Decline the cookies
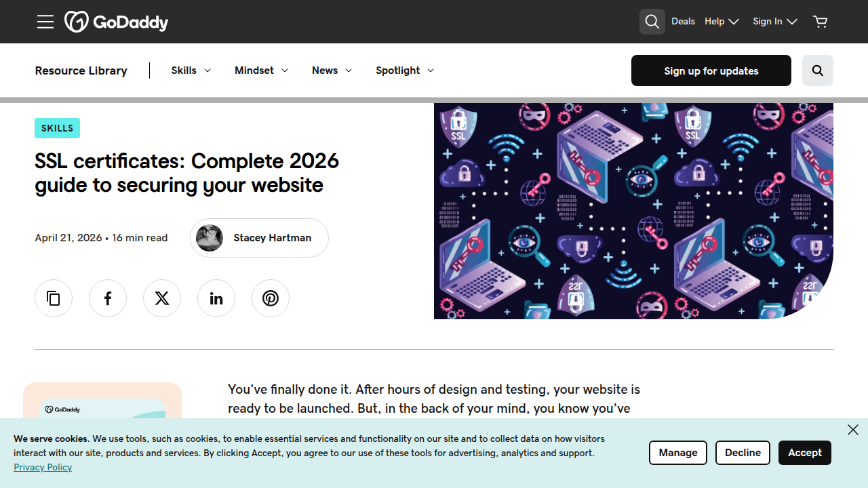The height and width of the screenshot is (488, 868). (743, 453)
